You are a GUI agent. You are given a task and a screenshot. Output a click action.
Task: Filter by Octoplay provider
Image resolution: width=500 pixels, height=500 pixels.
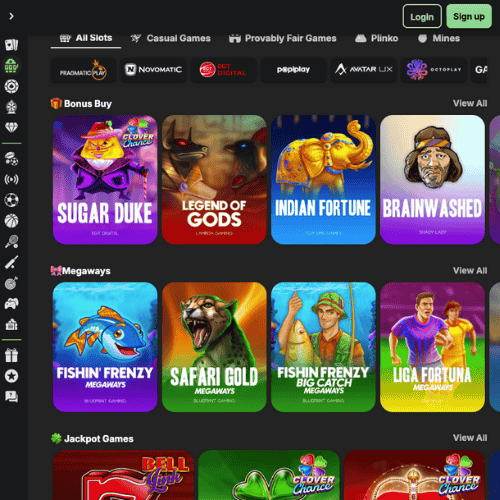point(433,70)
